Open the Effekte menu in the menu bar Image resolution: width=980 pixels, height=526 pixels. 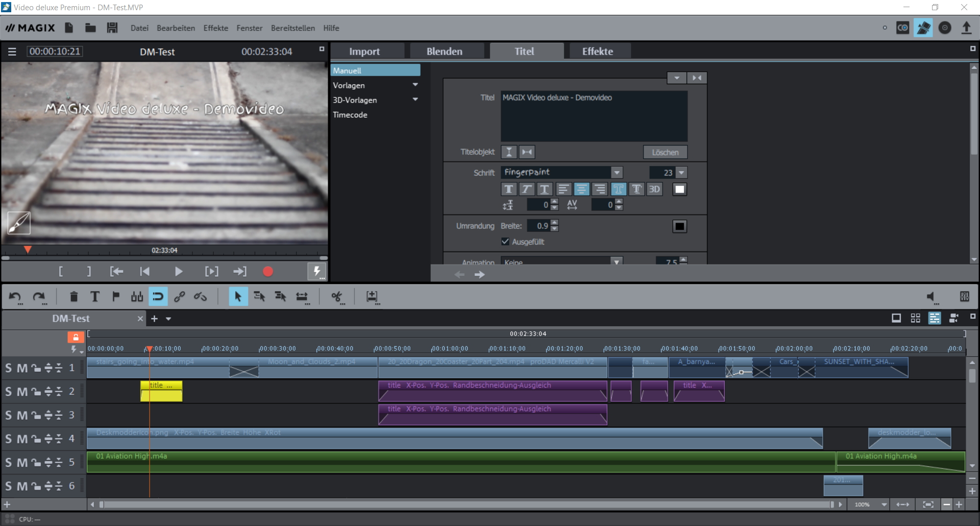pyautogui.click(x=215, y=28)
